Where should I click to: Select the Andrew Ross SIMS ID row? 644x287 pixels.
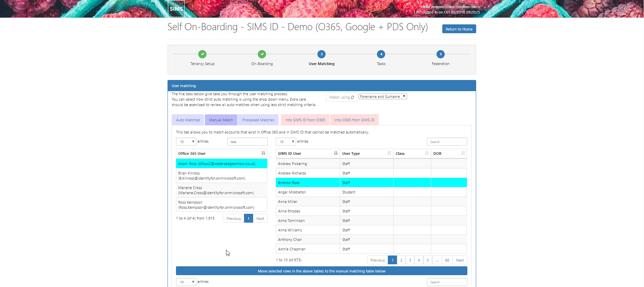coord(371,183)
